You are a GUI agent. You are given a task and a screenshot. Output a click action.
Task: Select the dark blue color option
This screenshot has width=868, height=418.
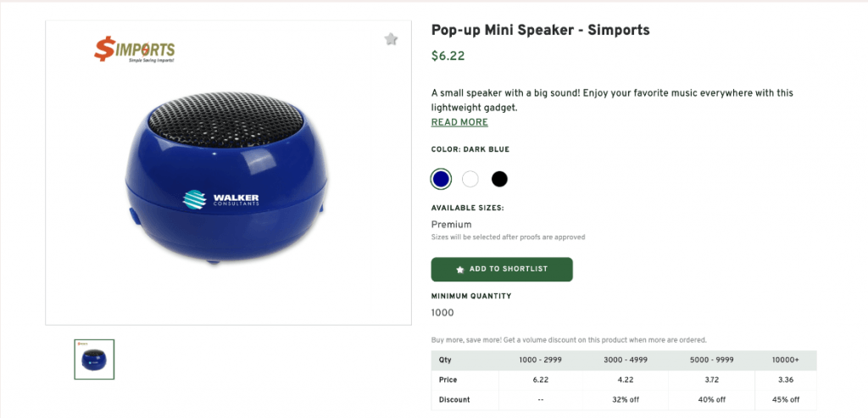click(441, 179)
